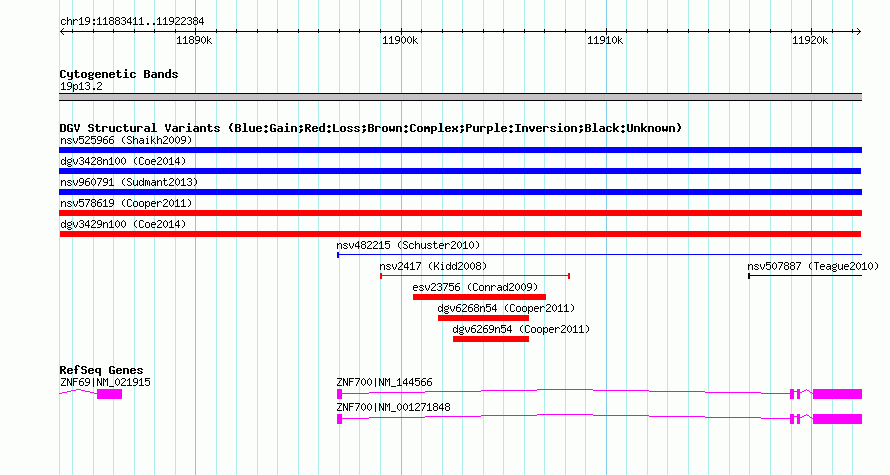
Task: Click the last exon of ZNF700 NM_144566
Action: [837, 394]
